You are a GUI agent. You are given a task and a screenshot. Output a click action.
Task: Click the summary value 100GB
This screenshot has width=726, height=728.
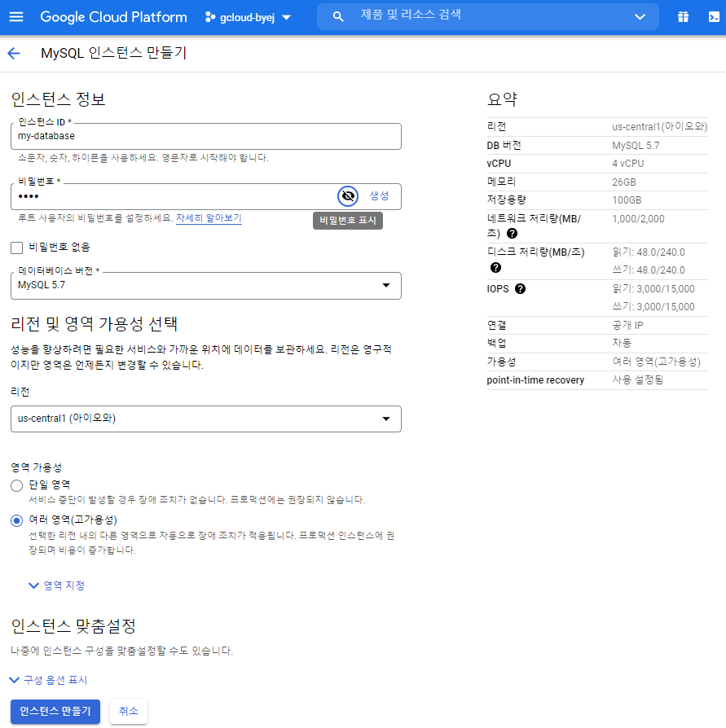627,200
